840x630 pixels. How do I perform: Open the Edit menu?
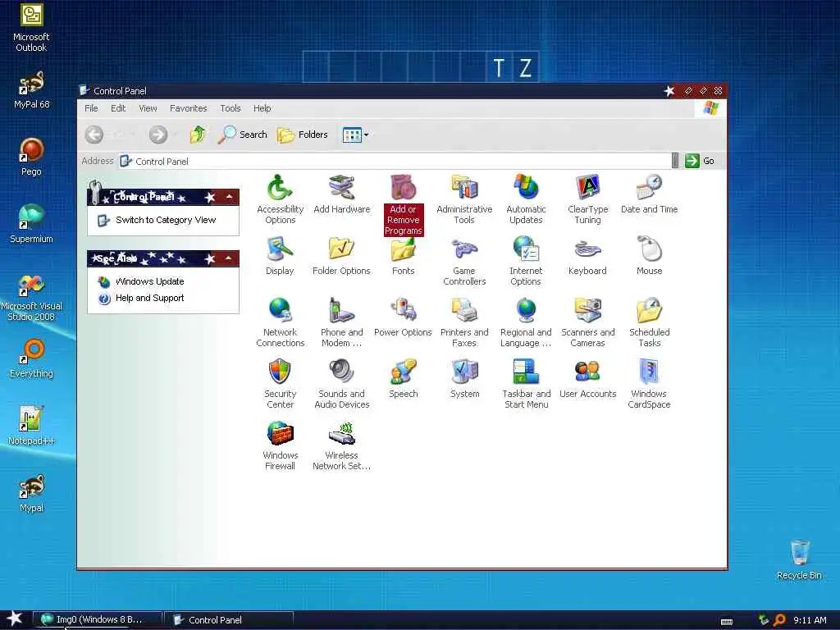click(x=118, y=108)
